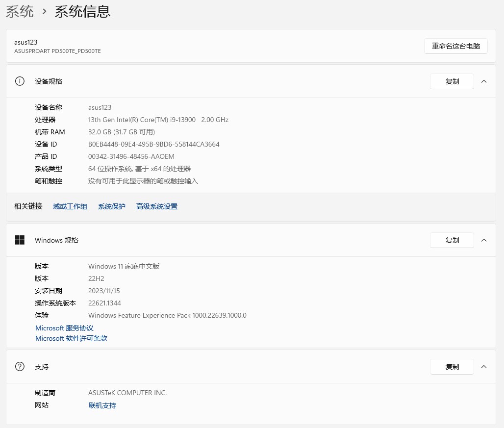The width and height of the screenshot is (504, 428).
Task: Collapse the Windows 规格 section chevron
Action: click(484, 240)
